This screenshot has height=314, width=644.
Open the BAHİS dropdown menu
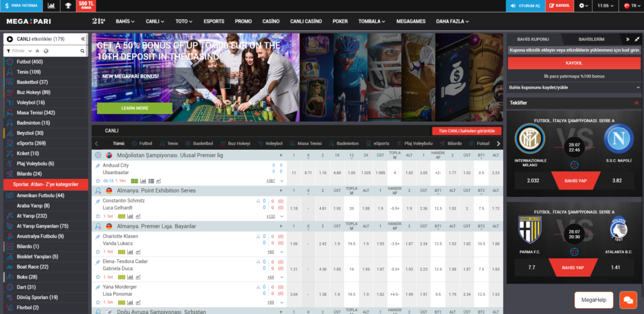click(125, 21)
